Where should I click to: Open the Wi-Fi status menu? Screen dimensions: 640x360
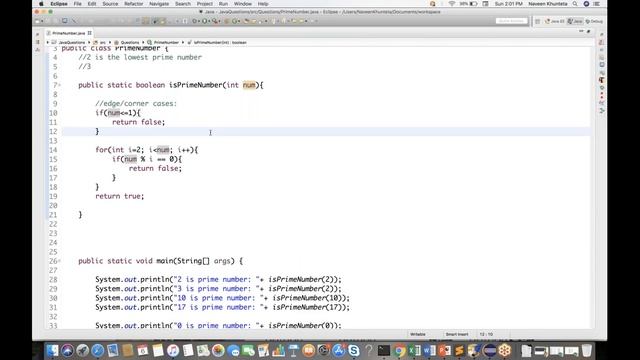(451, 4)
